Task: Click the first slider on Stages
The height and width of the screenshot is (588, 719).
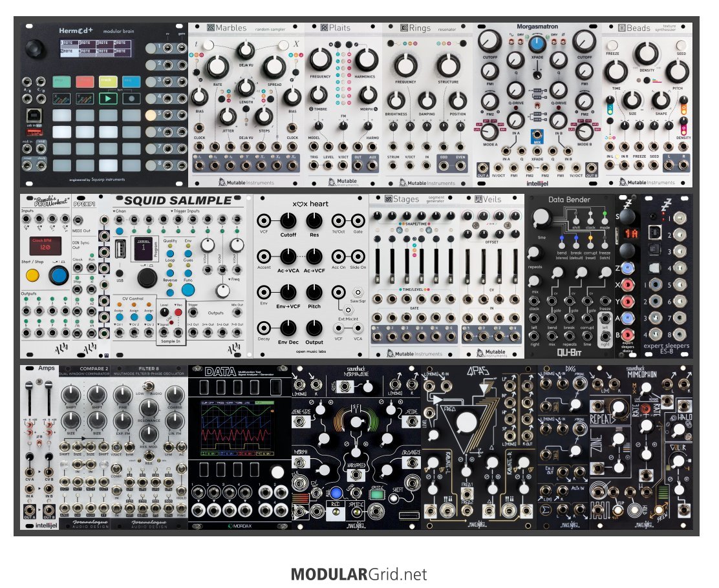Action: [378, 266]
